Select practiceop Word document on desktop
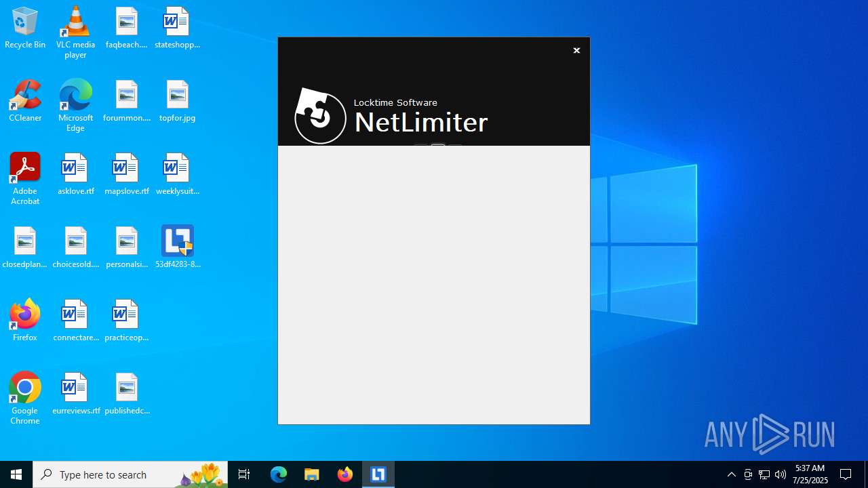The height and width of the screenshot is (488, 868). pyautogui.click(x=127, y=321)
